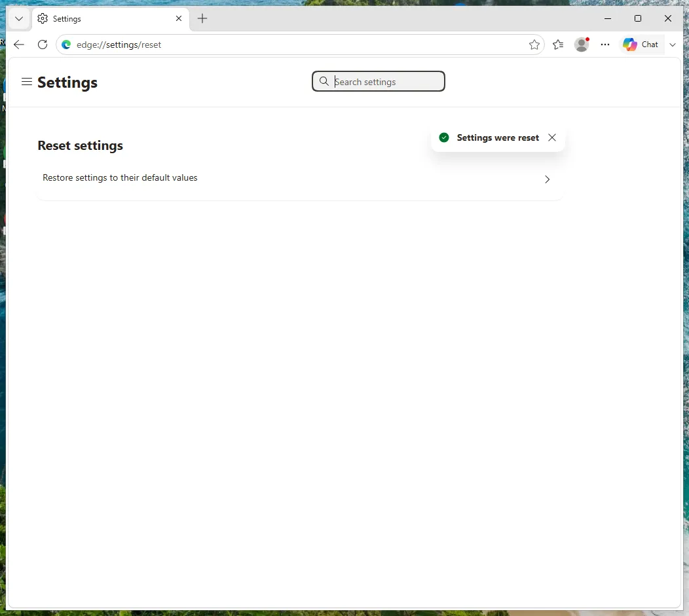Click the magnifier icon in Search settings
This screenshot has height=616, width=689.
tap(324, 81)
